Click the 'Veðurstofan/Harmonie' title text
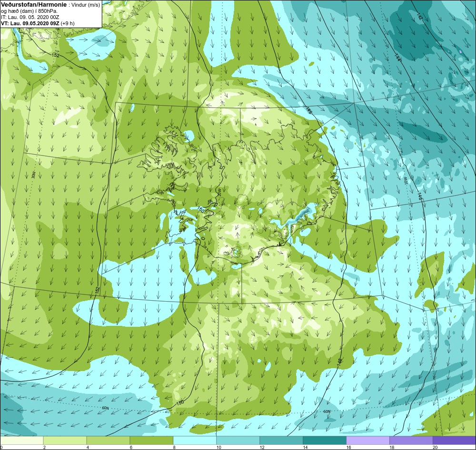This screenshot has width=476, height=450. tap(34, 5)
